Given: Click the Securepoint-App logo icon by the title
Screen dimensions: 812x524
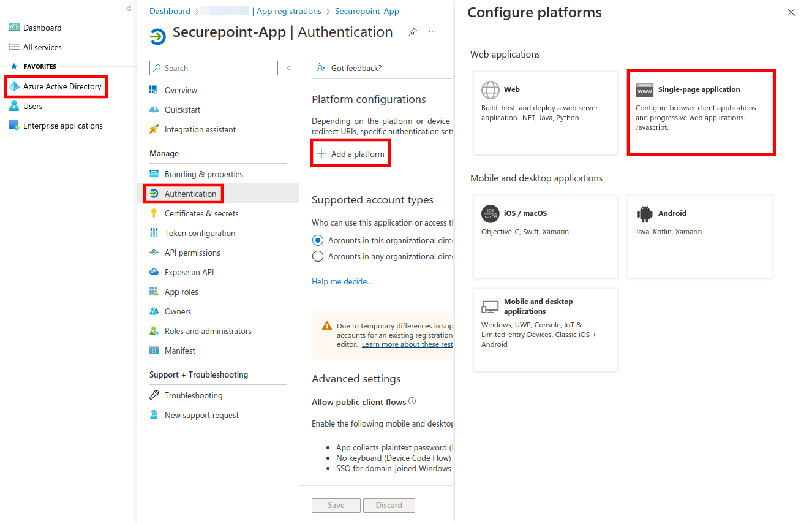Looking at the screenshot, I should (x=157, y=37).
